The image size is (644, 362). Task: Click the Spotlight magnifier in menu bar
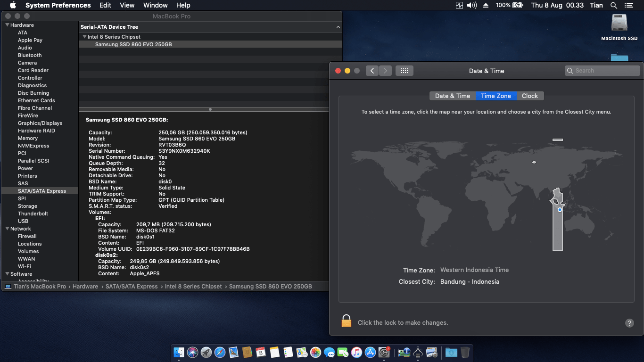coord(614,5)
